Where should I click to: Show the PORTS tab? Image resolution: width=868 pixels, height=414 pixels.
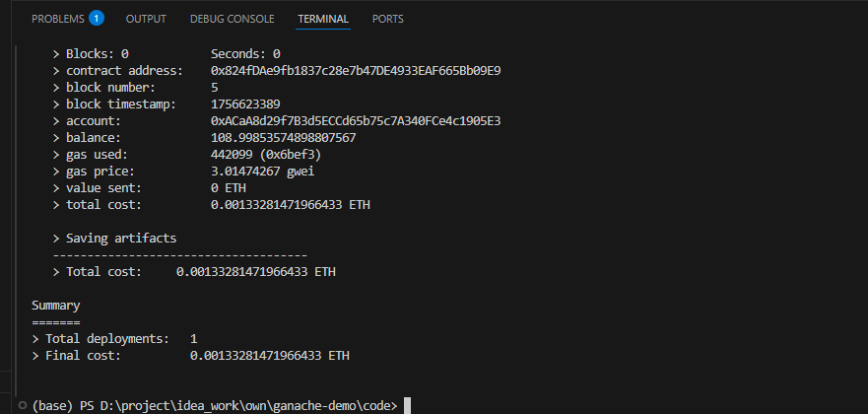pyautogui.click(x=387, y=19)
